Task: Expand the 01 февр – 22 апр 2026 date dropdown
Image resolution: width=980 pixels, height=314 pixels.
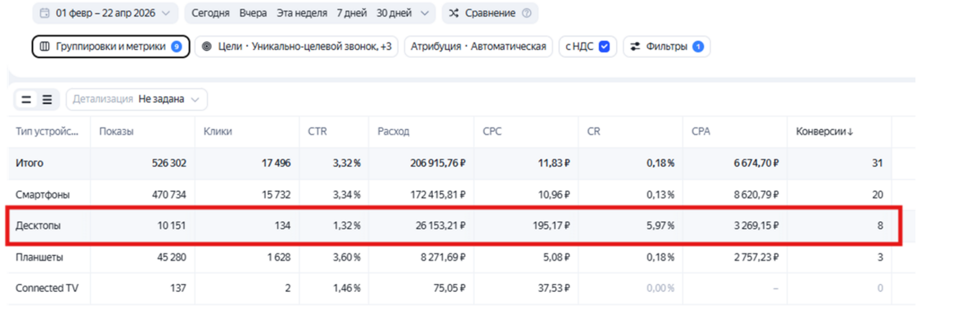Action: [105, 13]
